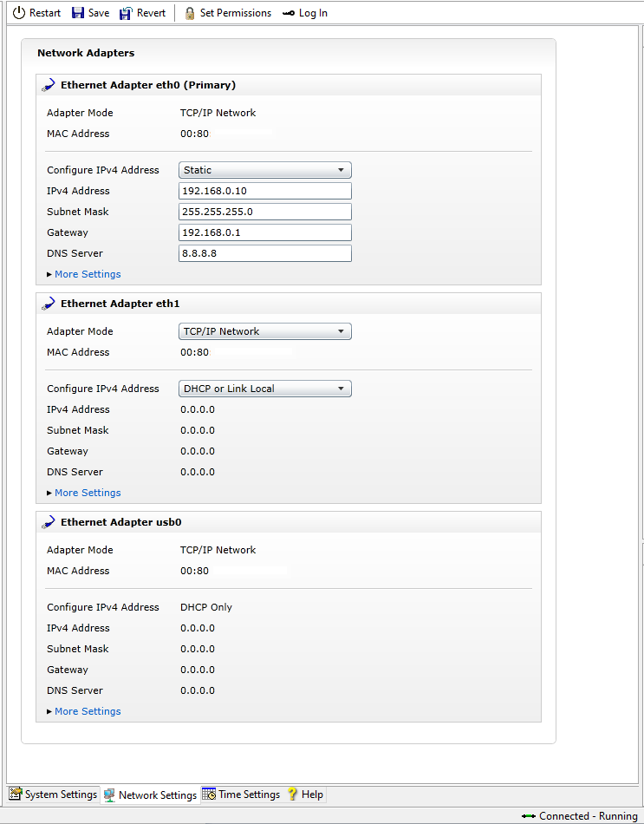Switch to the System Settings tab
Screen dimensions: 644x824
point(52,794)
